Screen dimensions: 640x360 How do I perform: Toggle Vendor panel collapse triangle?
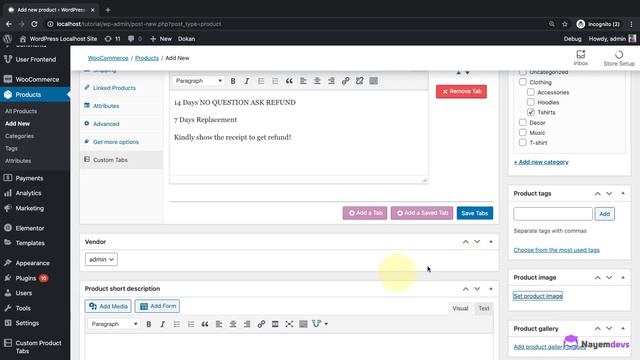point(491,242)
